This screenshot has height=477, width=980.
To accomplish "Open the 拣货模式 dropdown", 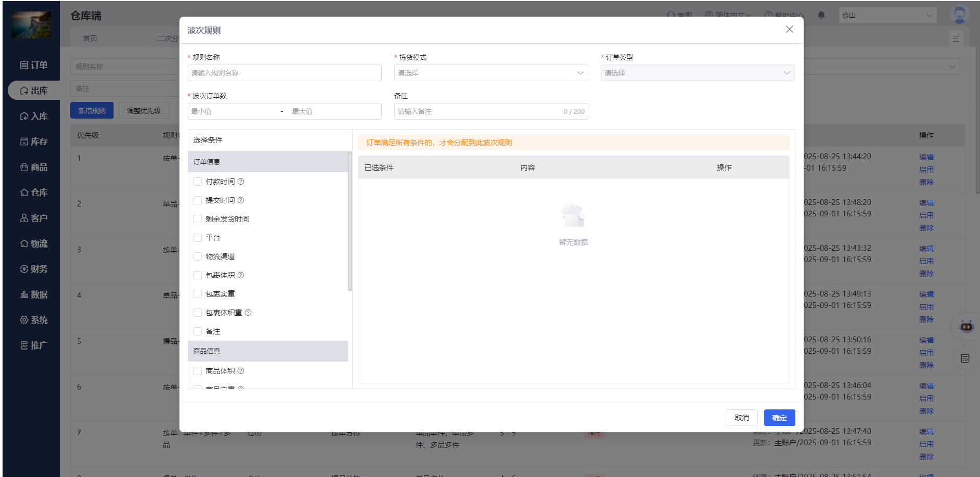I will click(491, 73).
